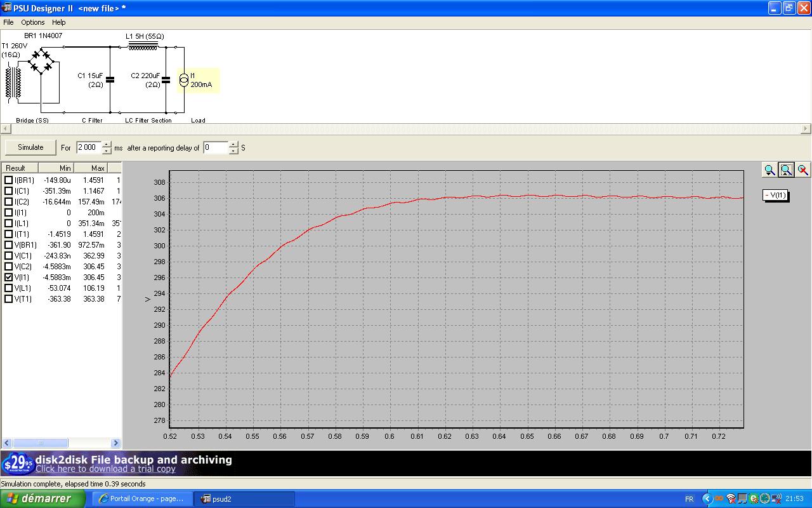
Task: Click the 'Click here to download a trial copy' link
Action: pos(105,469)
